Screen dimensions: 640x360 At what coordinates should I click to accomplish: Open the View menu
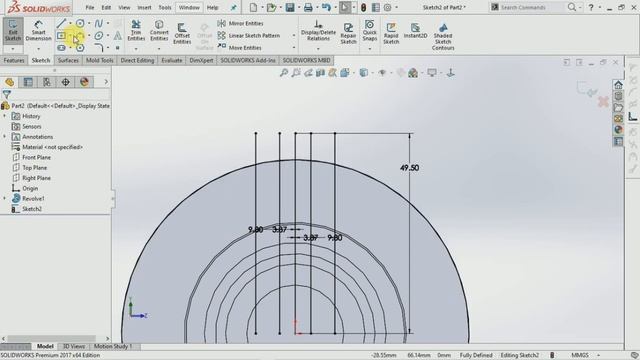tap(124, 7)
